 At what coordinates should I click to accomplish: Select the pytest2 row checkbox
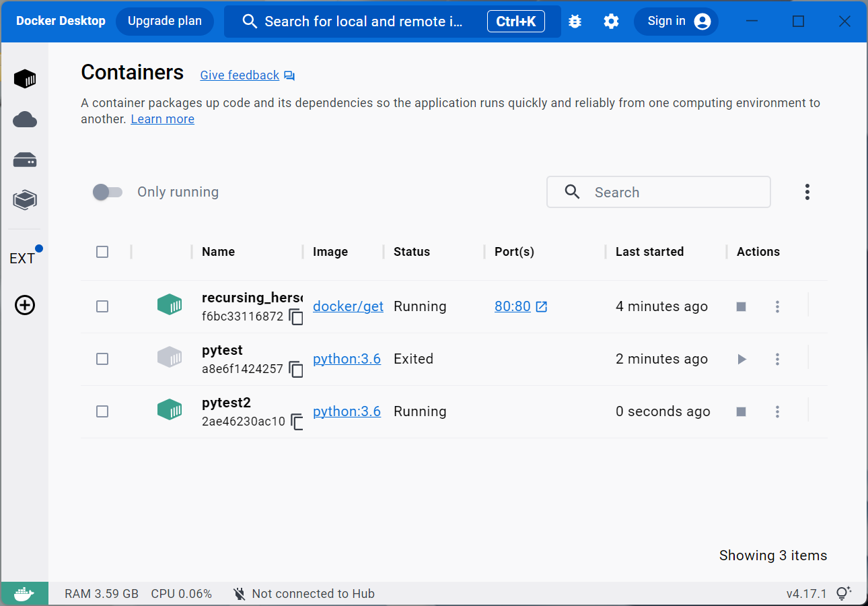coord(102,411)
